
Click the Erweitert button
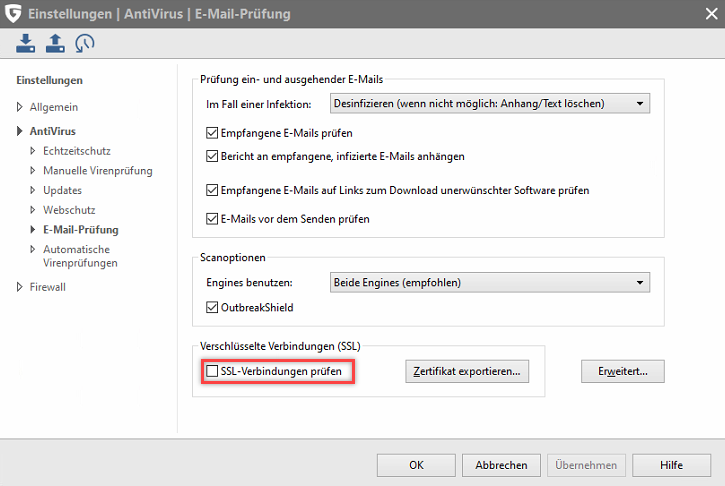[622, 371]
